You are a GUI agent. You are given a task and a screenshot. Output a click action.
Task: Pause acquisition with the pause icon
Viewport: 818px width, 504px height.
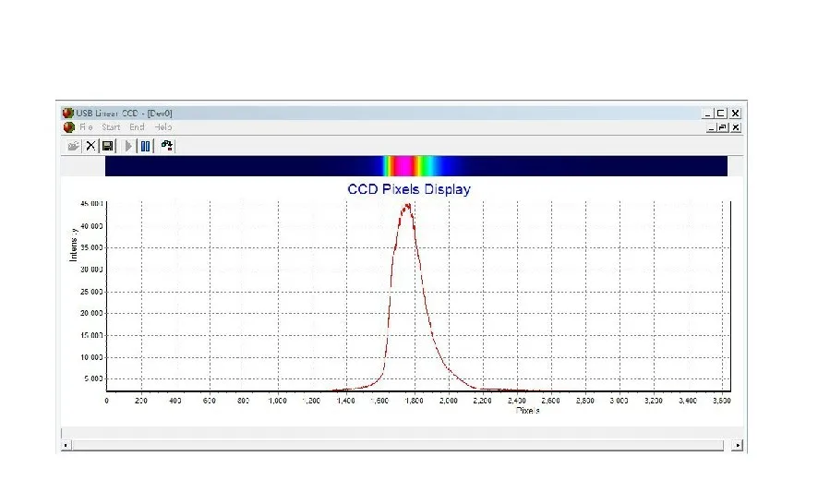tap(146, 146)
